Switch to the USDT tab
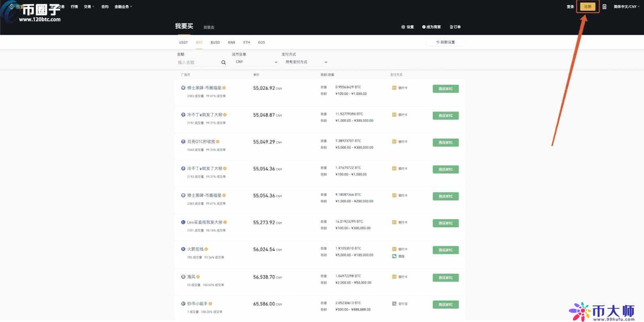The height and width of the screenshot is (322, 644). click(x=184, y=42)
